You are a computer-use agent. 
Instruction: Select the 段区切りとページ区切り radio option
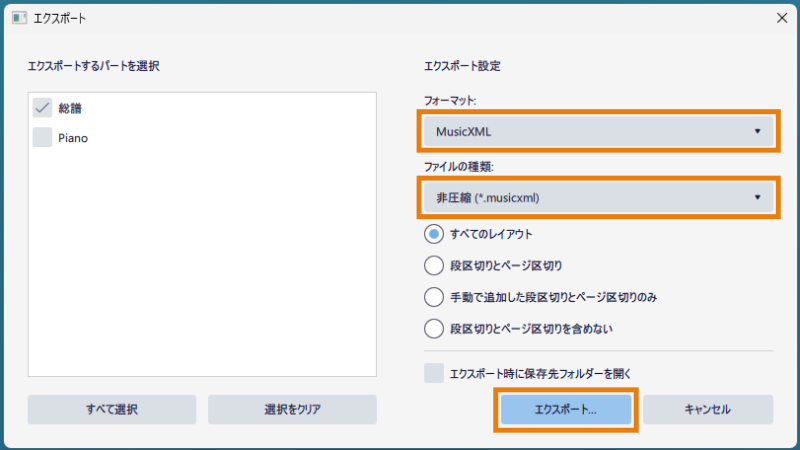pos(434,265)
